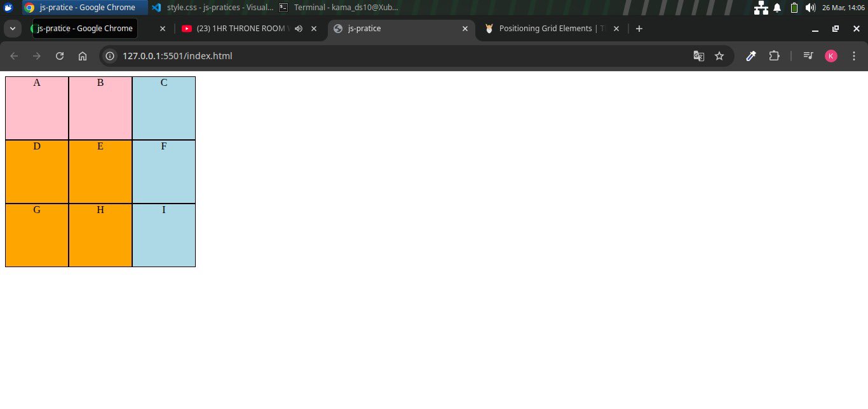The height and width of the screenshot is (409, 868).
Task: Open Chrome extensions puzzle menu
Action: coord(774,56)
